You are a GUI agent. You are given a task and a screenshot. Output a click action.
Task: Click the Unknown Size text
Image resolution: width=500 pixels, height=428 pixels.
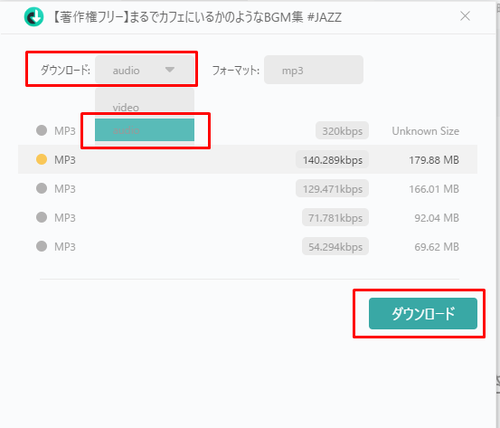(425, 131)
